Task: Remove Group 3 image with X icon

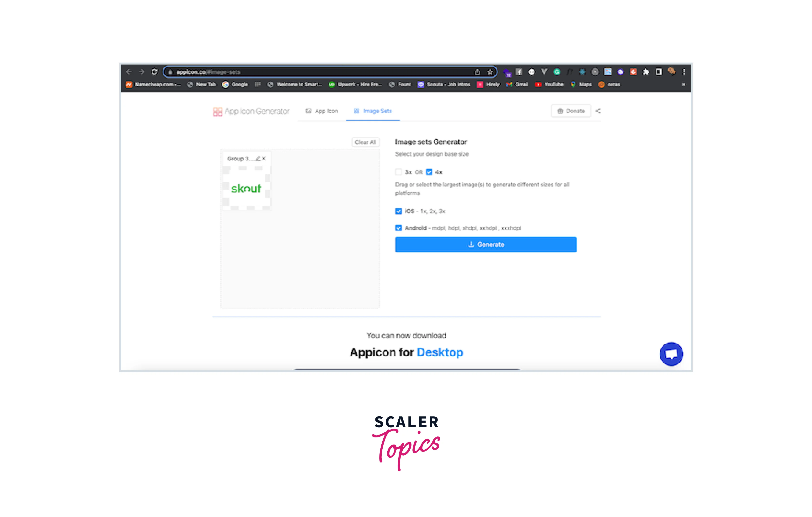Action: (264, 159)
